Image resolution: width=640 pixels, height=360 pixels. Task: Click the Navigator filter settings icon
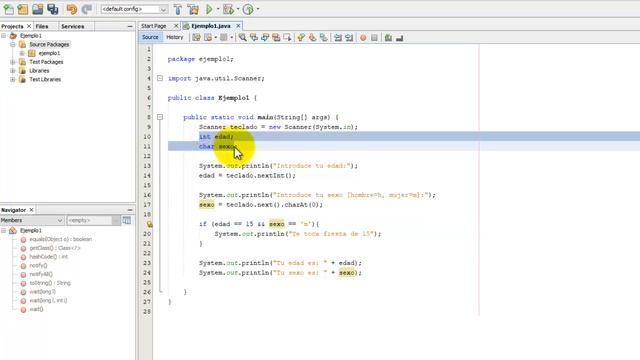pyautogui.click(x=127, y=220)
